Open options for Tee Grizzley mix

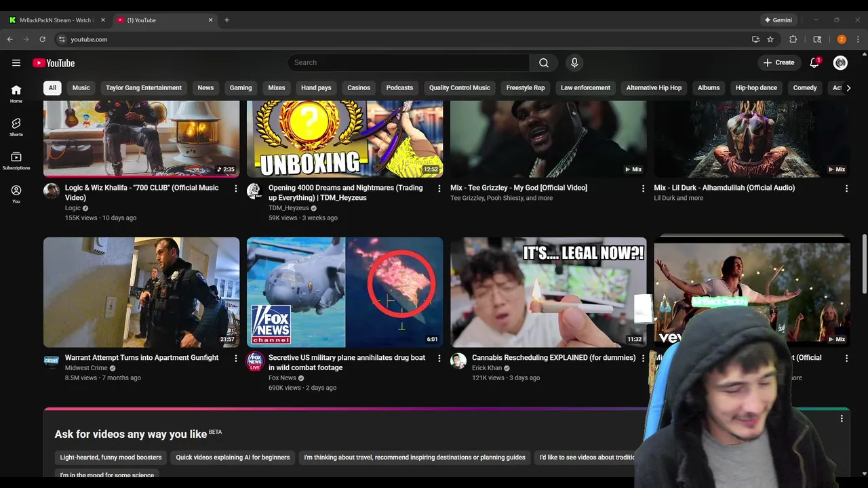[643, 188]
